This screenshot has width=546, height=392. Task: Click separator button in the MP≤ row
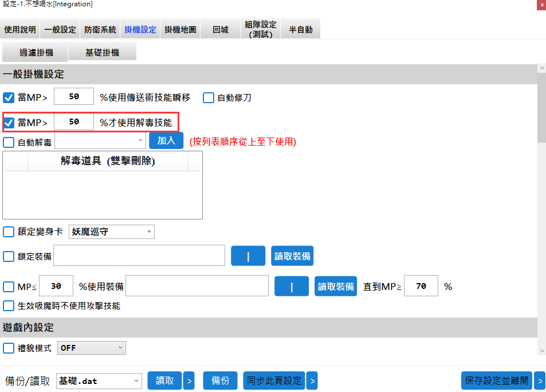pos(292,286)
